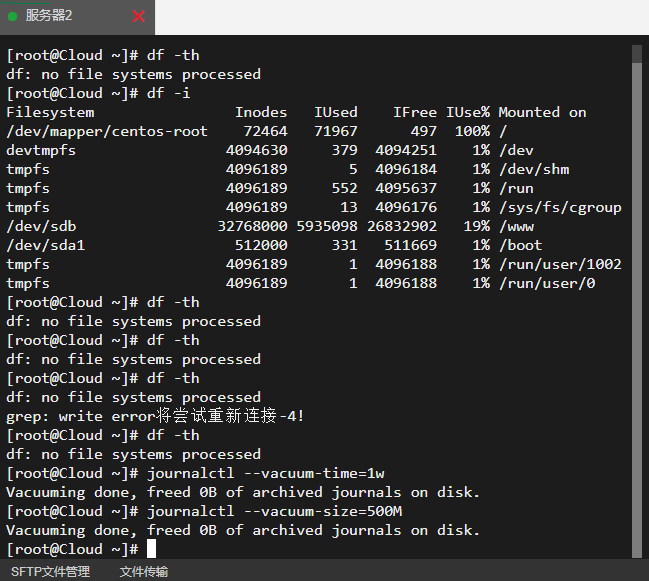Click the green connection status dot
This screenshot has width=649, height=581.
(12, 16)
